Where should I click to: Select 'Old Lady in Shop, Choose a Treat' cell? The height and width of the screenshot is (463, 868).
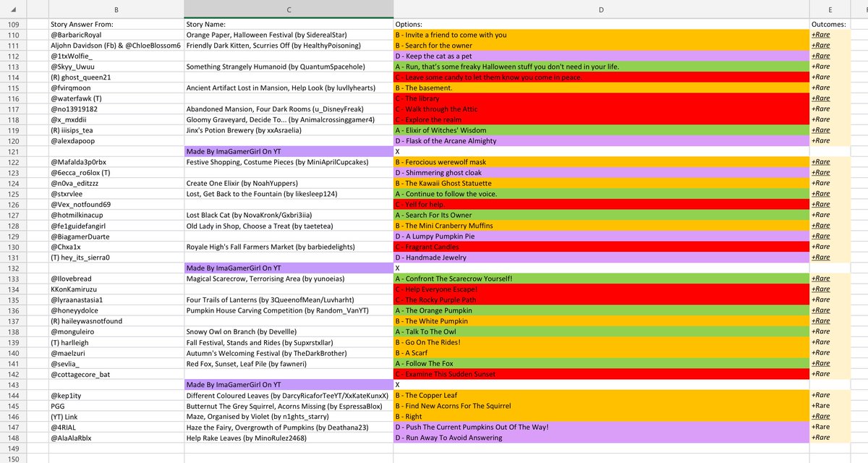[289, 226]
